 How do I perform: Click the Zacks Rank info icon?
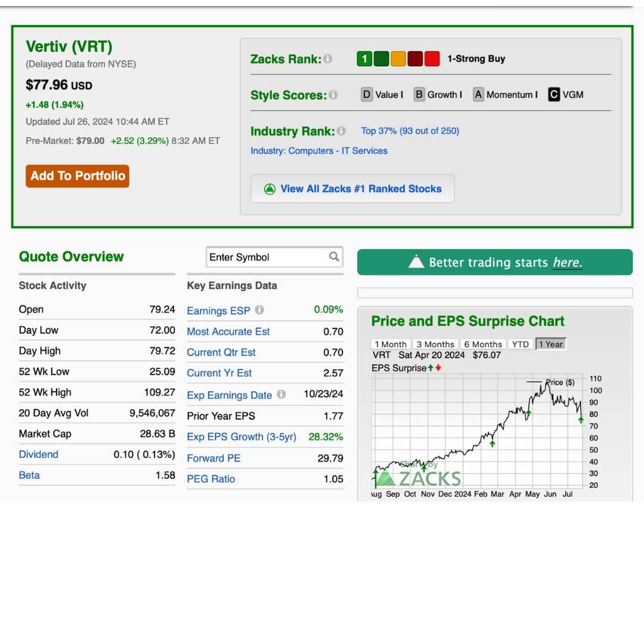coord(327,58)
